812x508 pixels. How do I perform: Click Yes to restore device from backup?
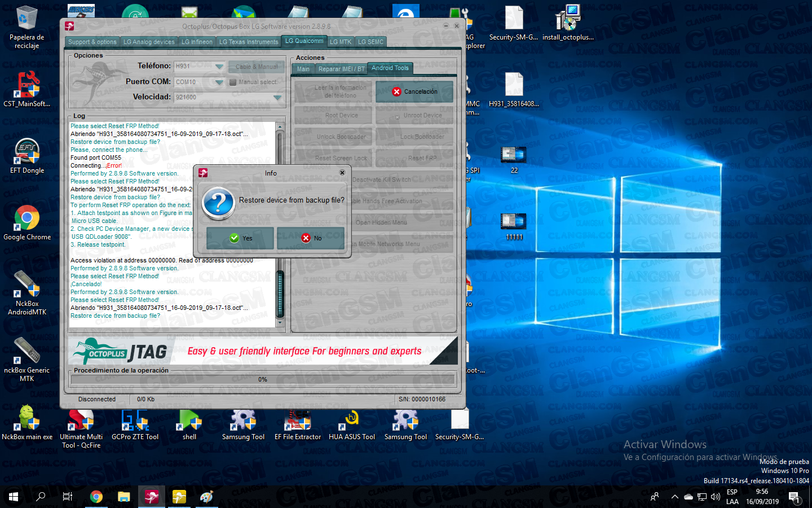(x=240, y=238)
